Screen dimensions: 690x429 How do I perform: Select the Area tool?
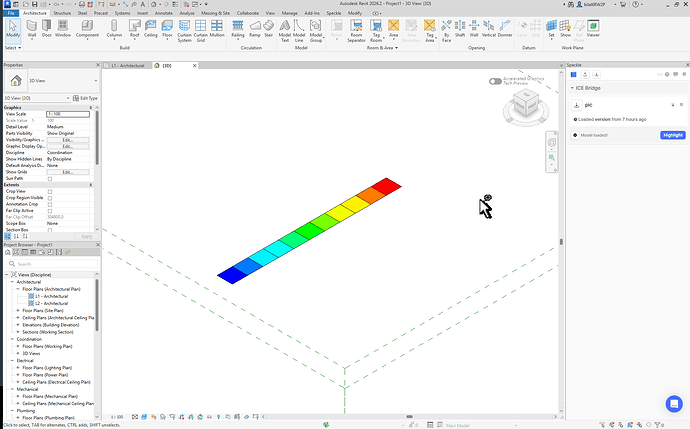[x=393, y=29]
